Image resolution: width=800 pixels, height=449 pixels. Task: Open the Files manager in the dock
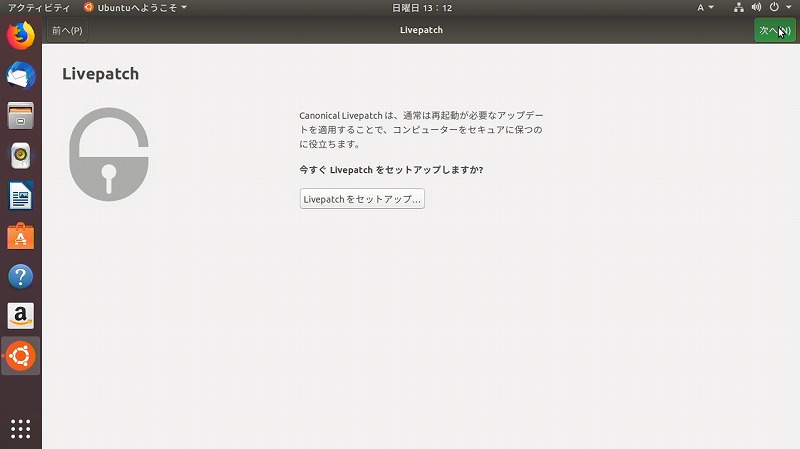[20, 115]
